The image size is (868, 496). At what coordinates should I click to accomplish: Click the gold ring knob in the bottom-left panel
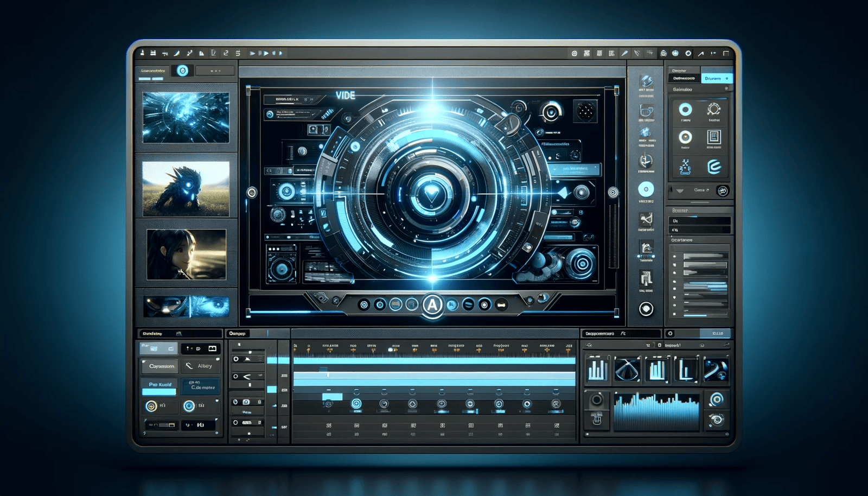point(151,406)
